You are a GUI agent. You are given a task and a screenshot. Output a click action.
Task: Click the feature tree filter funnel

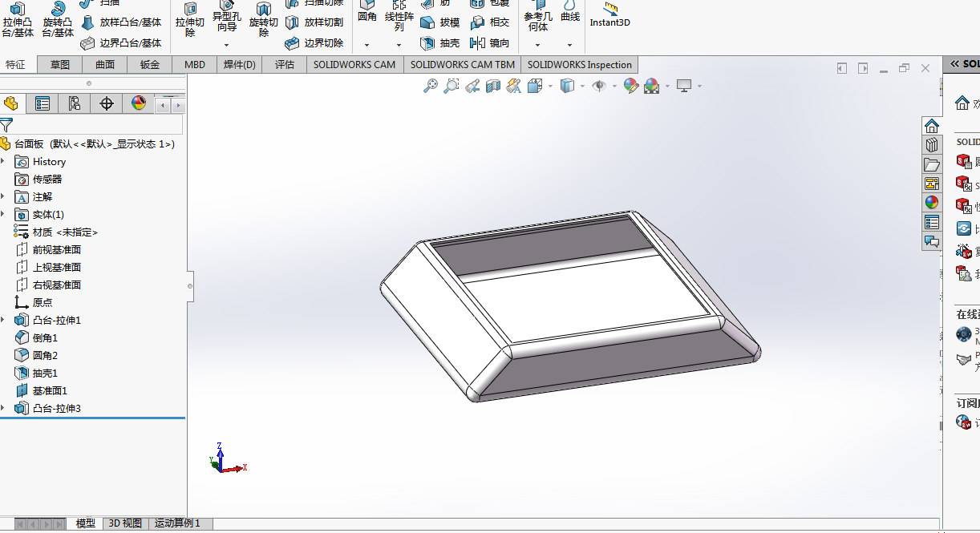[x=6, y=125]
